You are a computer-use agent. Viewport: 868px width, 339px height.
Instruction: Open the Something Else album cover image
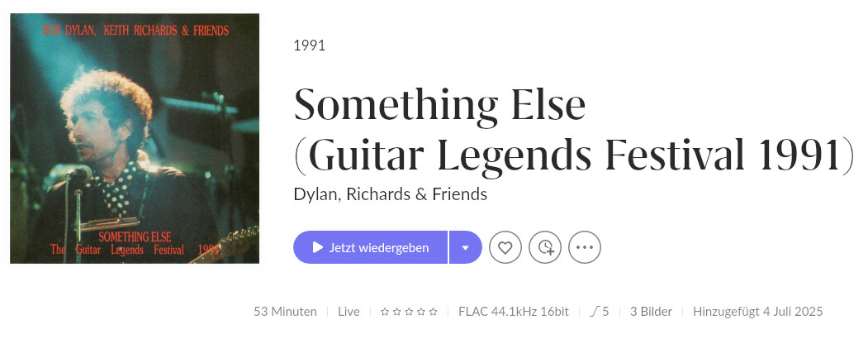135,138
